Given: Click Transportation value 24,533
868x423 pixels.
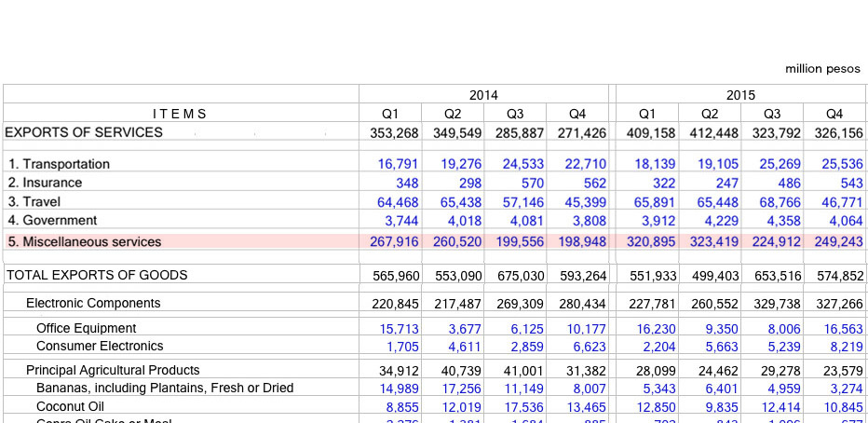Looking at the screenshot, I should pos(523,164).
